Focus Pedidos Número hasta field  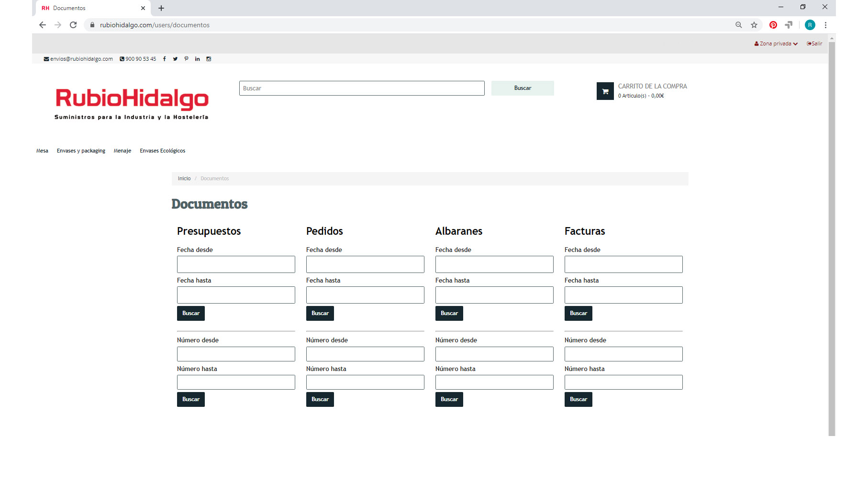(x=365, y=382)
